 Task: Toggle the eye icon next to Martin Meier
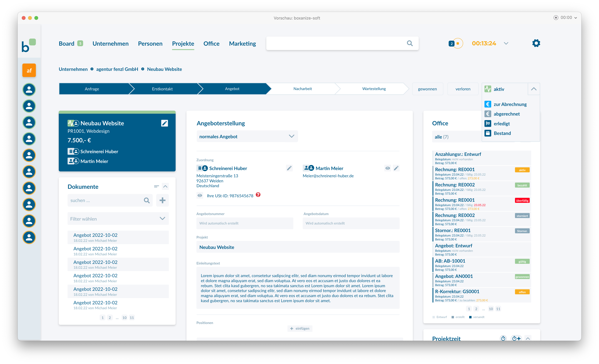point(388,168)
